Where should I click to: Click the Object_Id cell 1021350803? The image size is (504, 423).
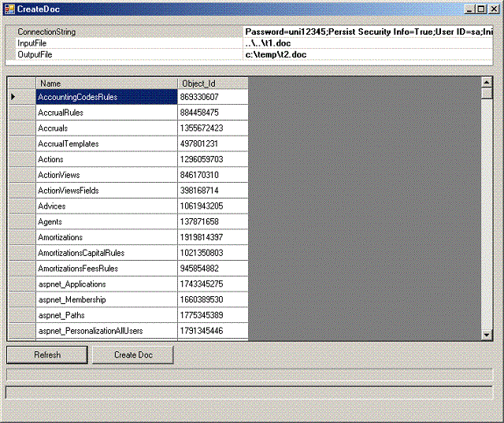[x=213, y=253]
